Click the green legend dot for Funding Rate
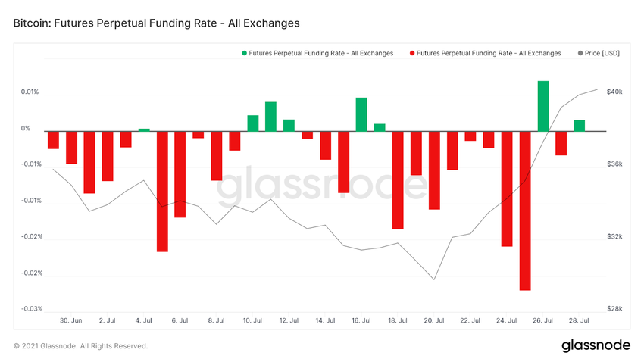The image size is (644, 362). pyautogui.click(x=244, y=53)
